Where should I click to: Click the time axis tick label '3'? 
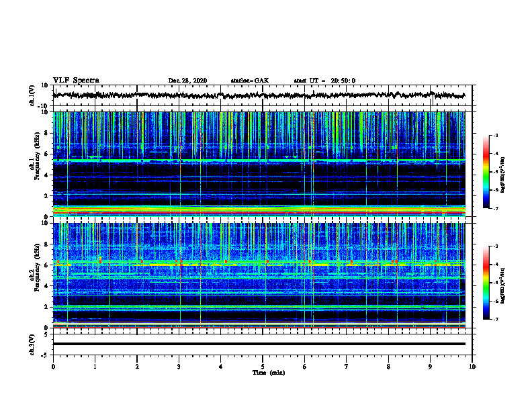pyautogui.click(x=179, y=367)
